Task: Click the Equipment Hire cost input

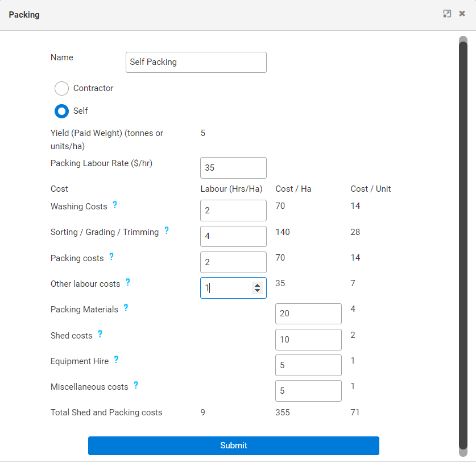Action: [x=308, y=365]
